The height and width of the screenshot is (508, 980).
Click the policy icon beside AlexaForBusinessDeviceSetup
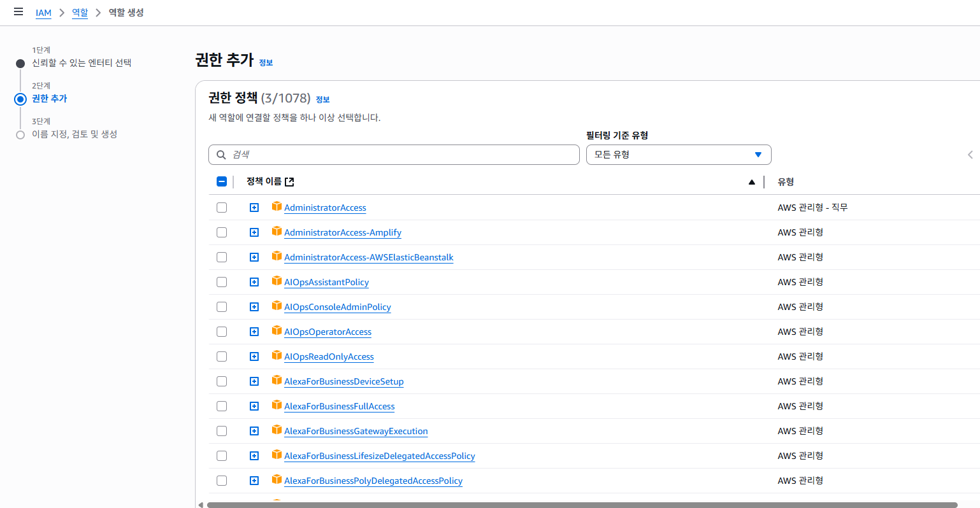(x=277, y=380)
